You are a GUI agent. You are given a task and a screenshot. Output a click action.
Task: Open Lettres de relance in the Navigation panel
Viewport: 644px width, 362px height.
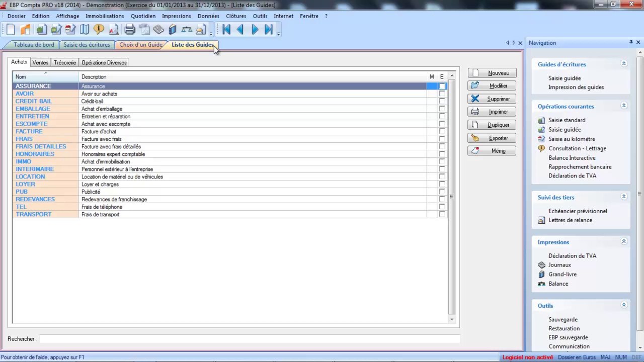tap(570, 220)
